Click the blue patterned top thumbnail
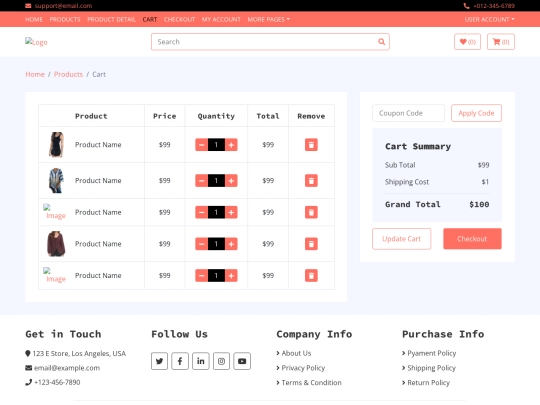This screenshot has width=540, height=405. tap(56, 180)
